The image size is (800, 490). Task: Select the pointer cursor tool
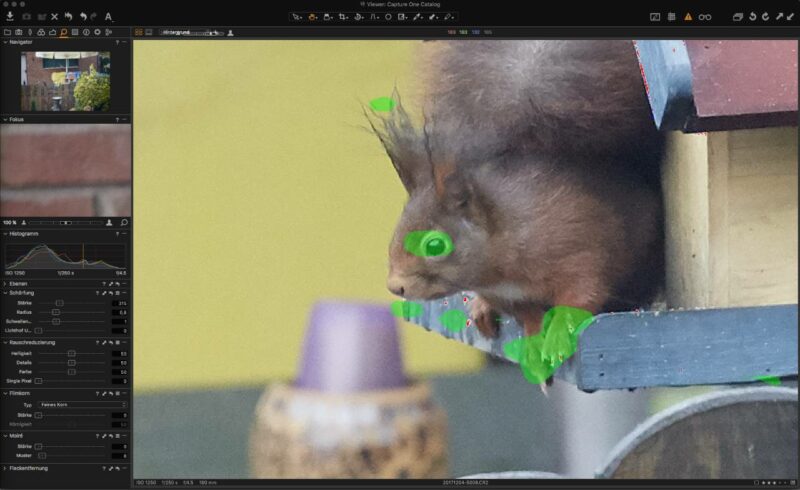coord(296,17)
